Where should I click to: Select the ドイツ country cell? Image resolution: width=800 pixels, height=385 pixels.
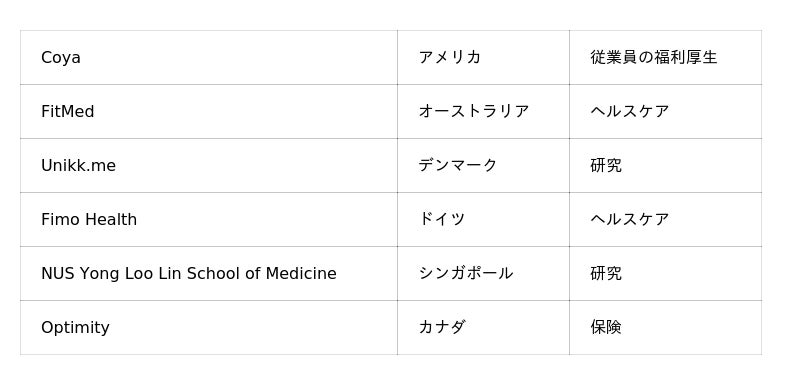[x=483, y=220]
